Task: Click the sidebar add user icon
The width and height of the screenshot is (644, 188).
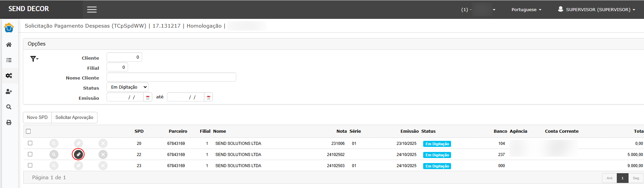Action: pyautogui.click(x=9, y=91)
